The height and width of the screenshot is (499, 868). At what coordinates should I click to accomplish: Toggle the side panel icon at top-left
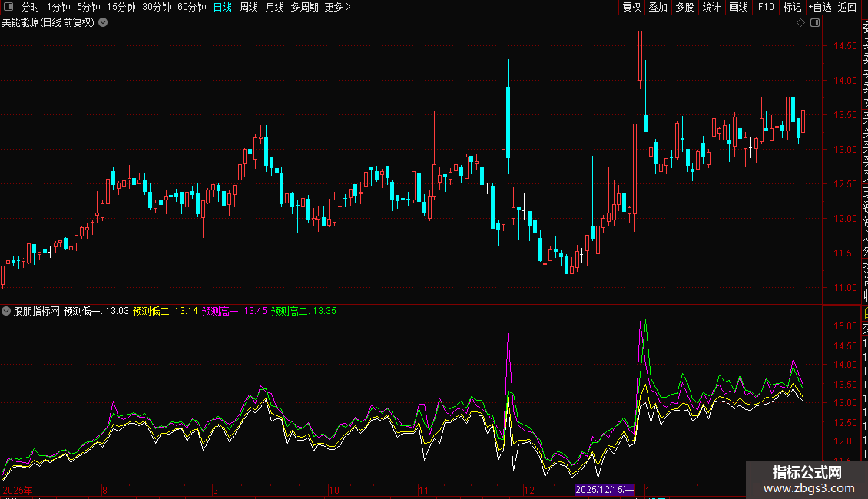point(9,7)
